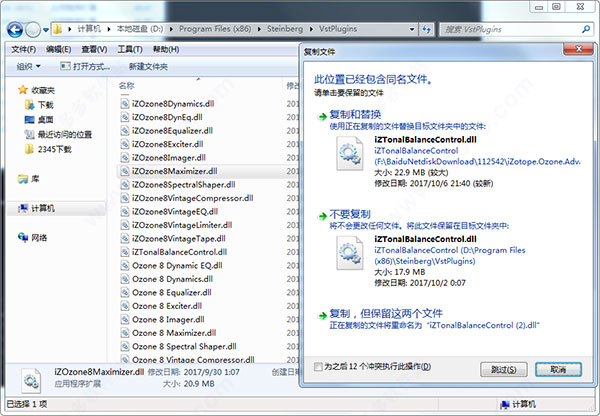This screenshot has width=600, height=416.
Task: Select Ozone 8 Imager.dll file
Action: coord(162,319)
